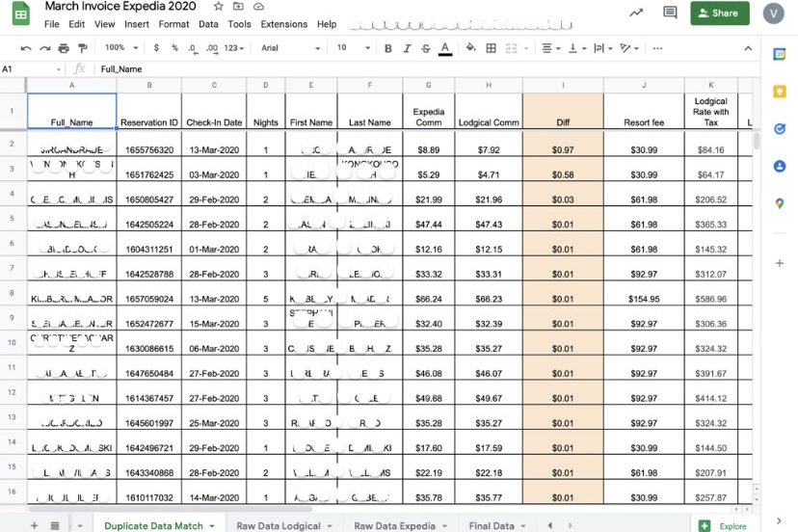Open the Insert menu
The height and width of the screenshot is (532, 798).
pos(137,24)
